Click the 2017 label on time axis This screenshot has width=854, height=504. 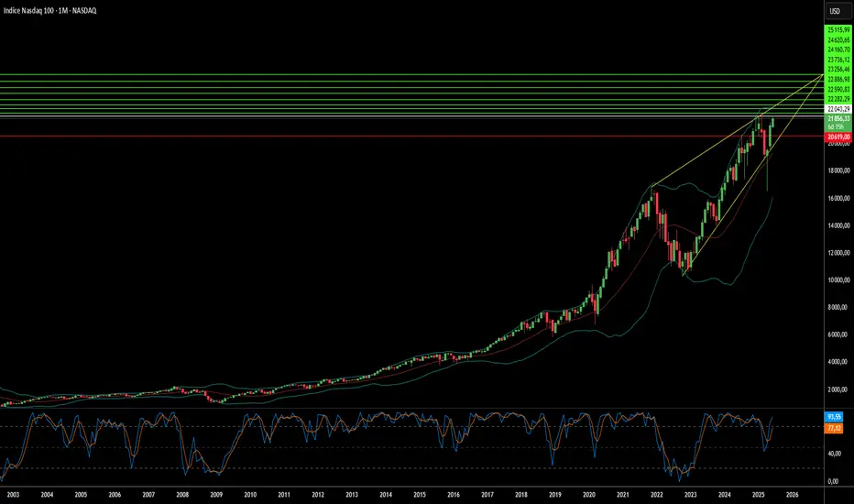click(x=487, y=495)
